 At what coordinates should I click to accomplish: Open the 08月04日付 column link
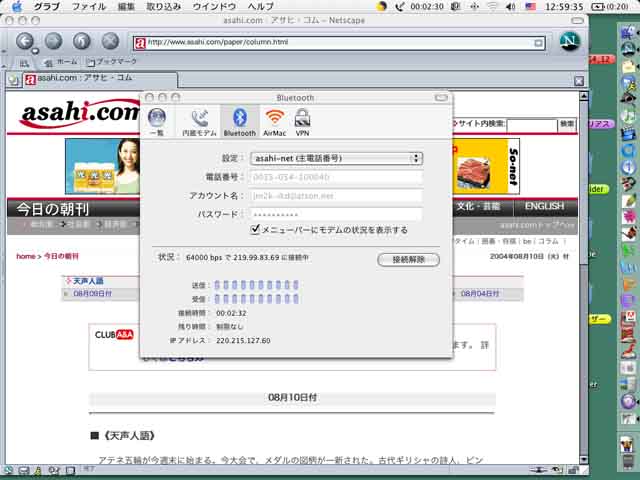pyautogui.click(x=480, y=294)
